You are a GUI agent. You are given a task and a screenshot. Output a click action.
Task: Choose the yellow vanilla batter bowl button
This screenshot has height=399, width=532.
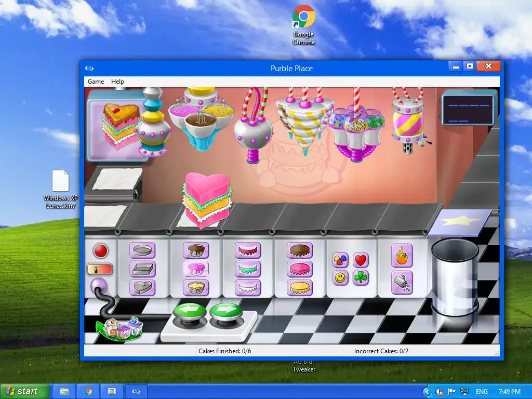196,288
